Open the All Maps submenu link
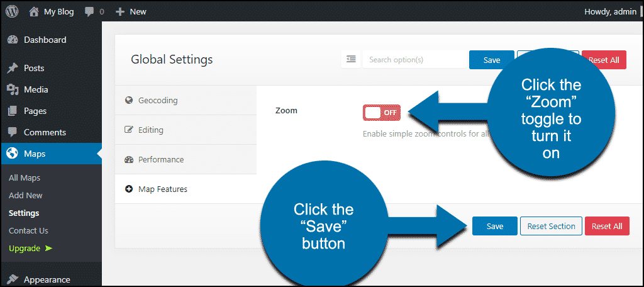This screenshot has height=287, width=644. point(25,178)
